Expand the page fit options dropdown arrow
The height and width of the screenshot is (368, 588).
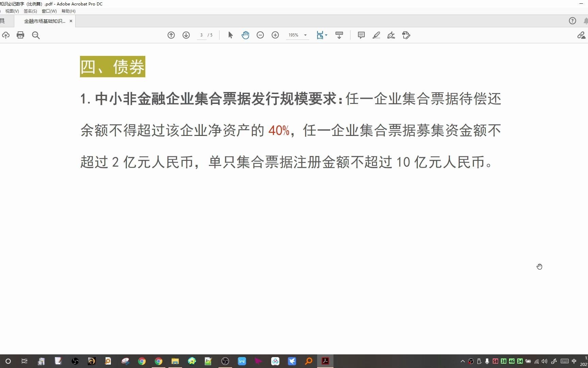point(326,35)
